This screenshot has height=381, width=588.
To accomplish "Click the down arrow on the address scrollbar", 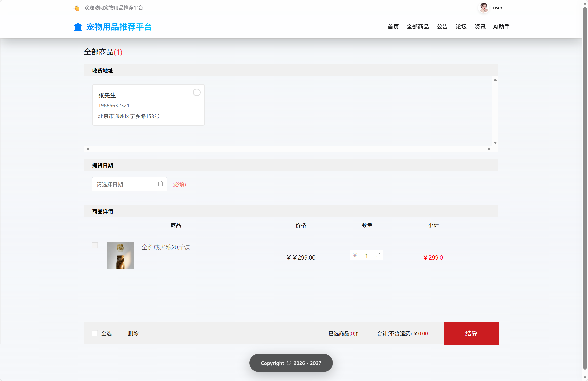I will (495, 143).
